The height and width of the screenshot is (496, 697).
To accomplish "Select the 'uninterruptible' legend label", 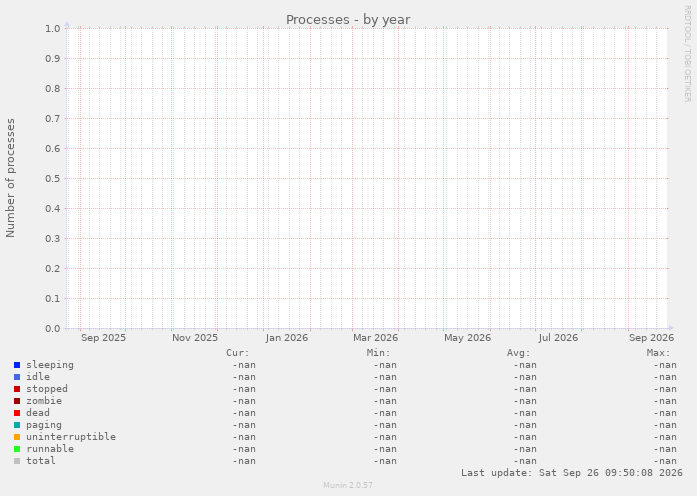I will click(x=71, y=437).
